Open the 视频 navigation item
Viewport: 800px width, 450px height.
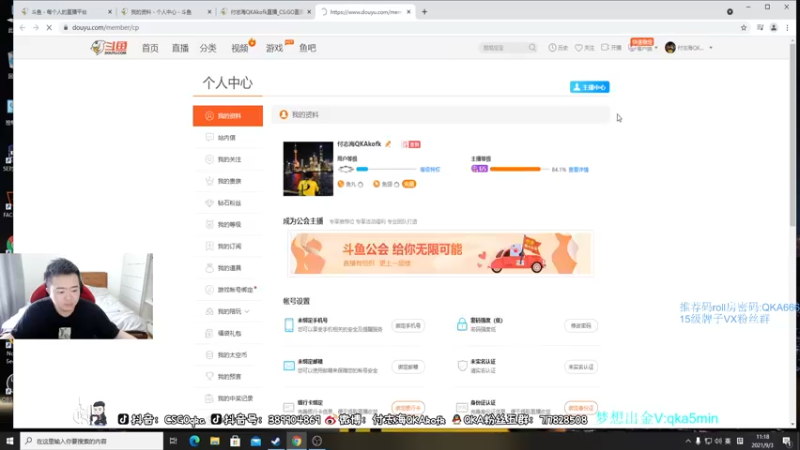pos(239,48)
